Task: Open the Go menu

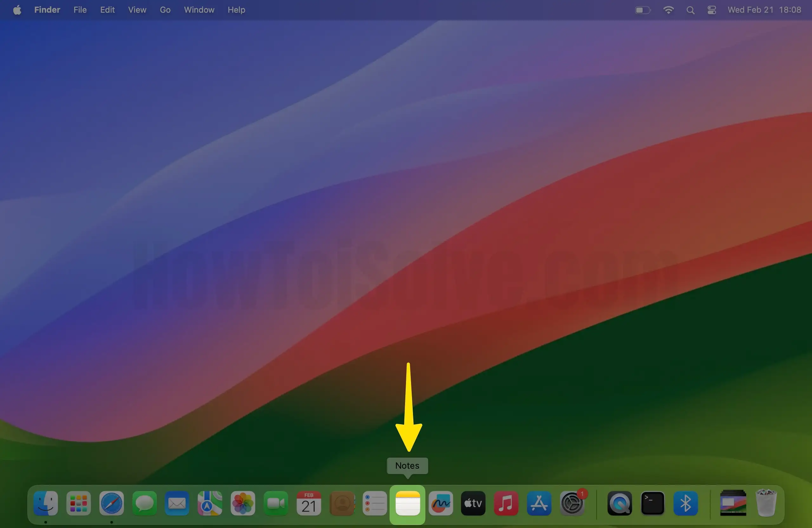Action: [165, 10]
